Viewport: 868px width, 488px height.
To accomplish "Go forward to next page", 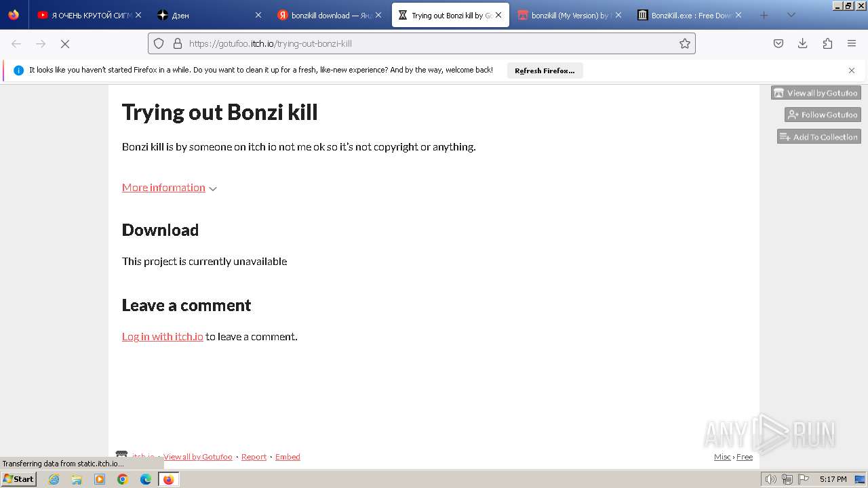I will (x=41, y=43).
